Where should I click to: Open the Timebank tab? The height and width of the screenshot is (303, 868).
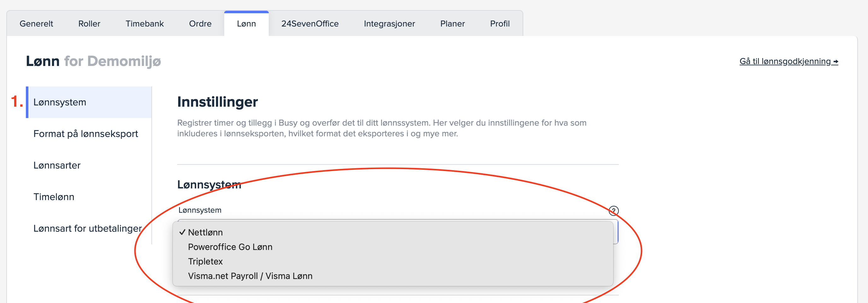pos(144,24)
